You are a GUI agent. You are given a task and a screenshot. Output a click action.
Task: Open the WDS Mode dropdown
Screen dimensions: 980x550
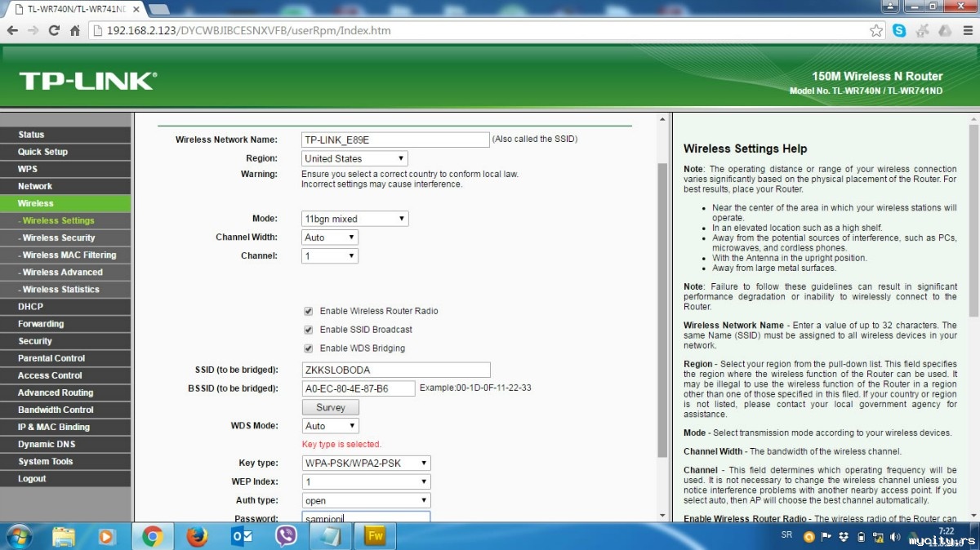point(330,426)
